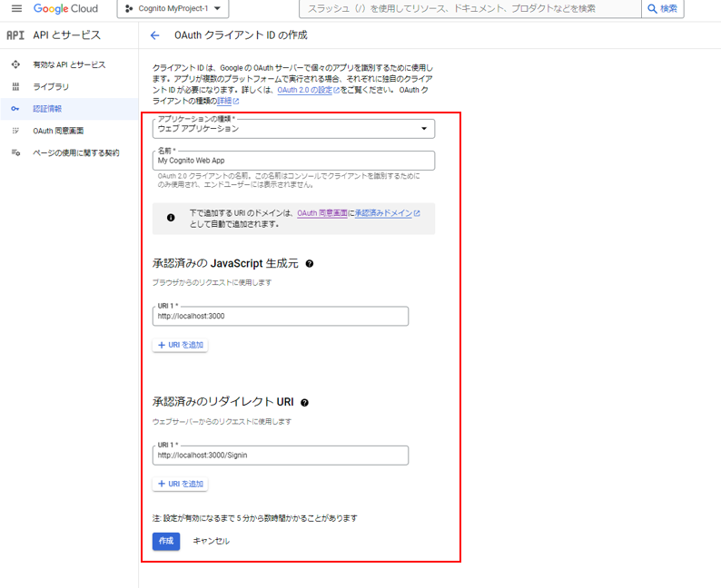Click the ページの使用に関する契約 sidebar icon
This screenshot has height=588, width=721.
point(15,153)
